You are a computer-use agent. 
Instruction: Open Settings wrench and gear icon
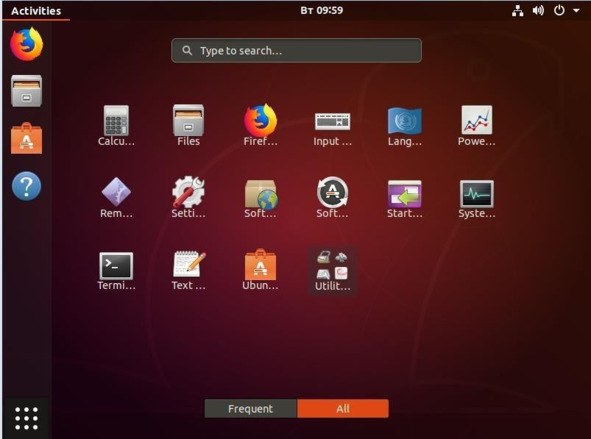tap(188, 197)
